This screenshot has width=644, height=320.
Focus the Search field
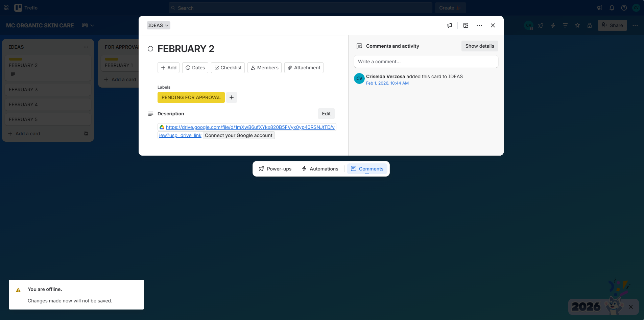300,8
